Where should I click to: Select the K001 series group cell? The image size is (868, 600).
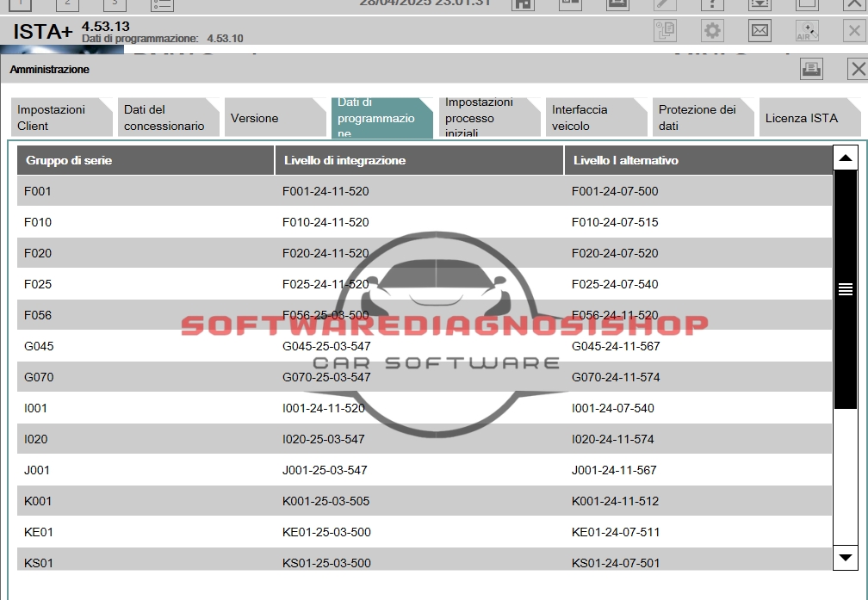coord(38,501)
